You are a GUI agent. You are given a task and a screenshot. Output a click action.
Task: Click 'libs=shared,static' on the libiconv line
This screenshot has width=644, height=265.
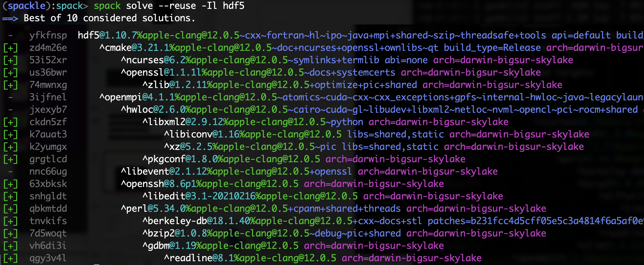point(395,134)
